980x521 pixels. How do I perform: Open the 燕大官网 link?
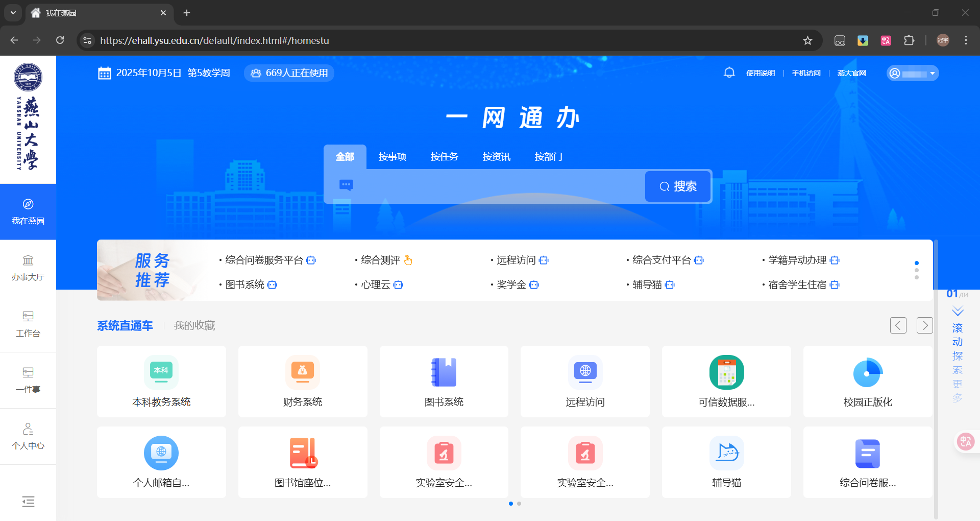(x=850, y=73)
